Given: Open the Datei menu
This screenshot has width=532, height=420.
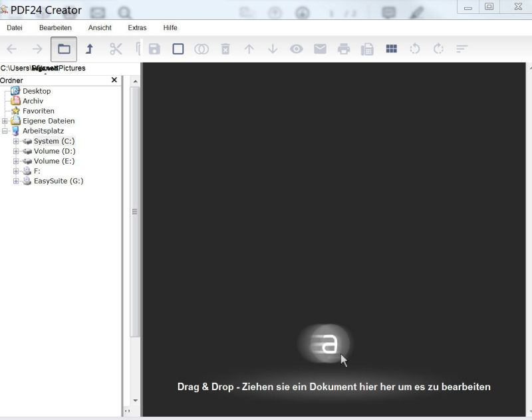Looking at the screenshot, I should pos(15,28).
